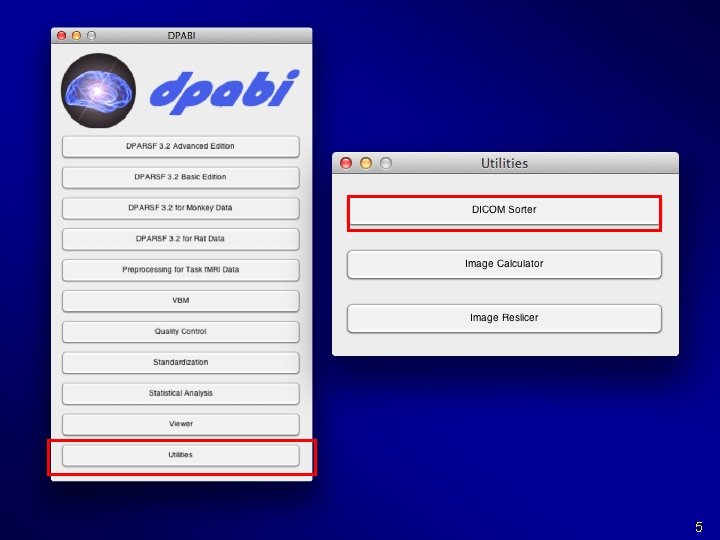Minimize the DPABI window
The image size is (720, 540).
[77, 35]
